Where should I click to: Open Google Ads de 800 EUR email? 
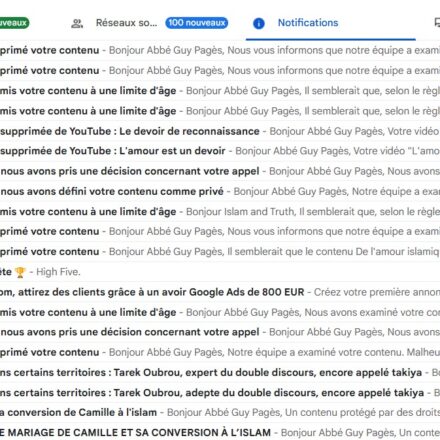coord(220,292)
